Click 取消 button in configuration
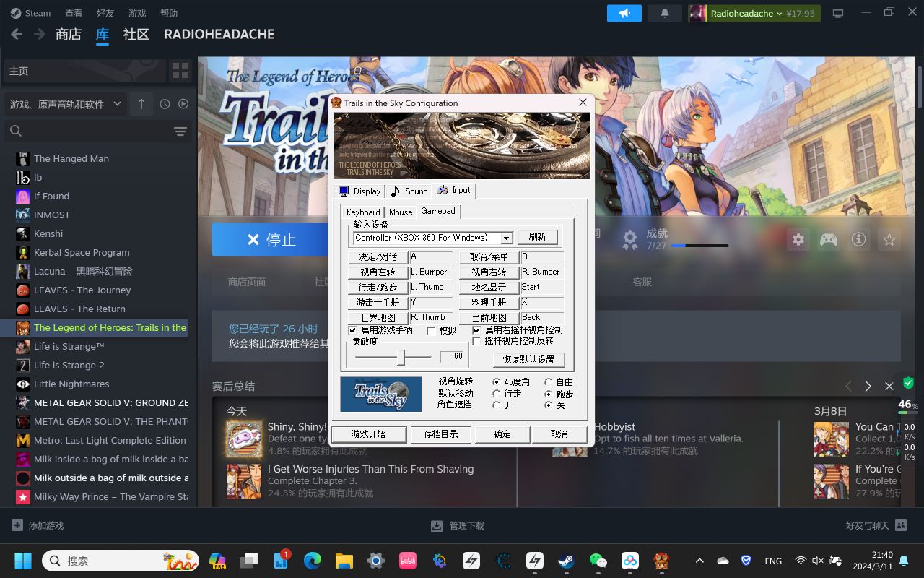The width and height of the screenshot is (924, 578). [x=559, y=434]
